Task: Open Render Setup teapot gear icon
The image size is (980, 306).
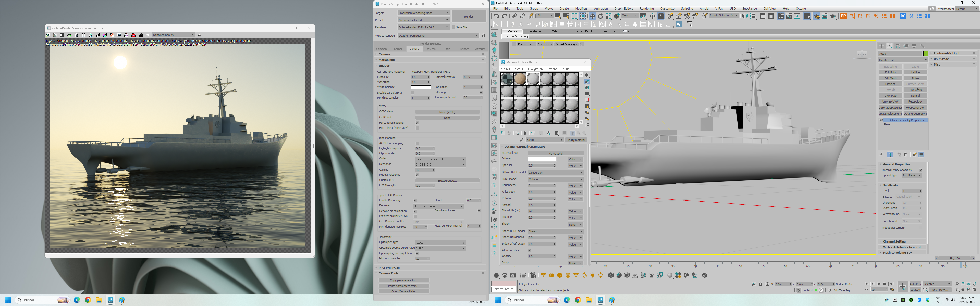Action: [816, 16]
